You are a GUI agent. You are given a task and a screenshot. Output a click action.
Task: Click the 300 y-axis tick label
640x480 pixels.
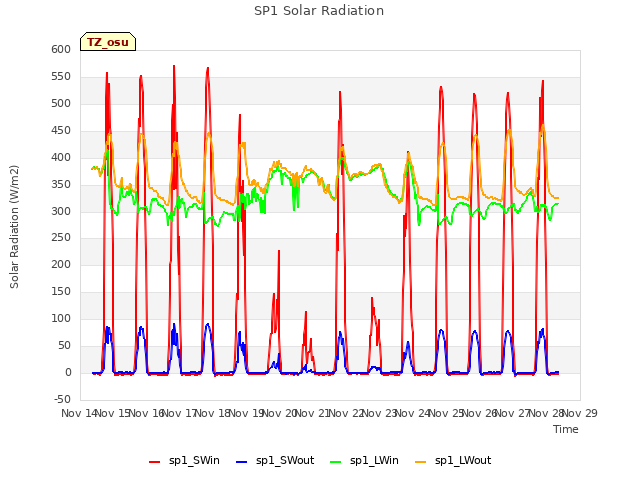tap(61, 211)
